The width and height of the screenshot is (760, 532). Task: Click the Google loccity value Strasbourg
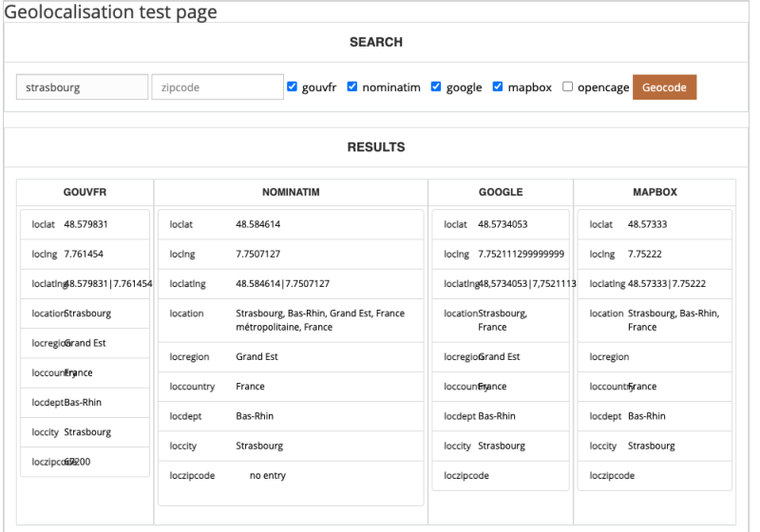(502, 446)
